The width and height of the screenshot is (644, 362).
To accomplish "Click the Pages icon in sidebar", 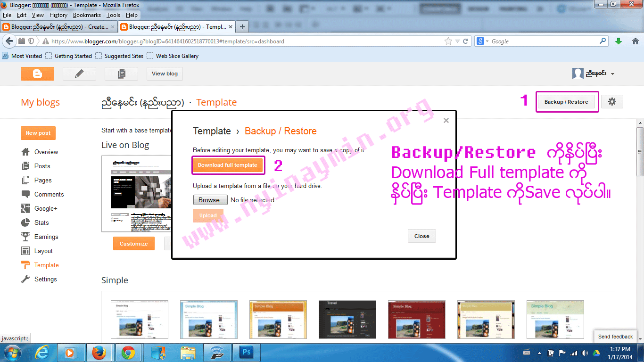I will point(25,180).
